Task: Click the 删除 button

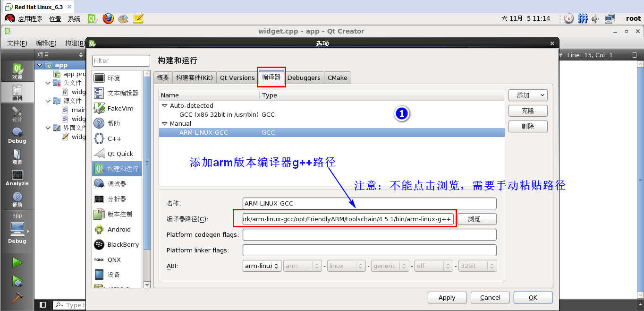Action: pos(528,126)
